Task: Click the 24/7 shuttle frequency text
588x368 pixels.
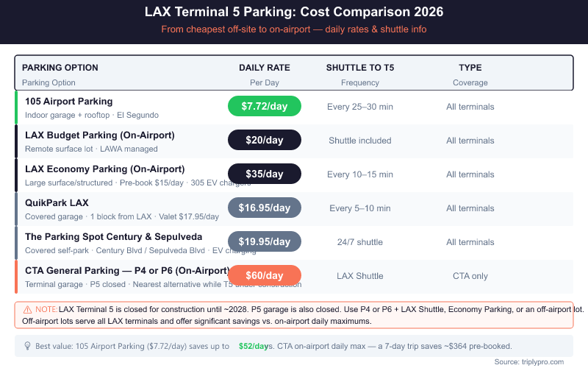Action: click(x=360, y=242)
